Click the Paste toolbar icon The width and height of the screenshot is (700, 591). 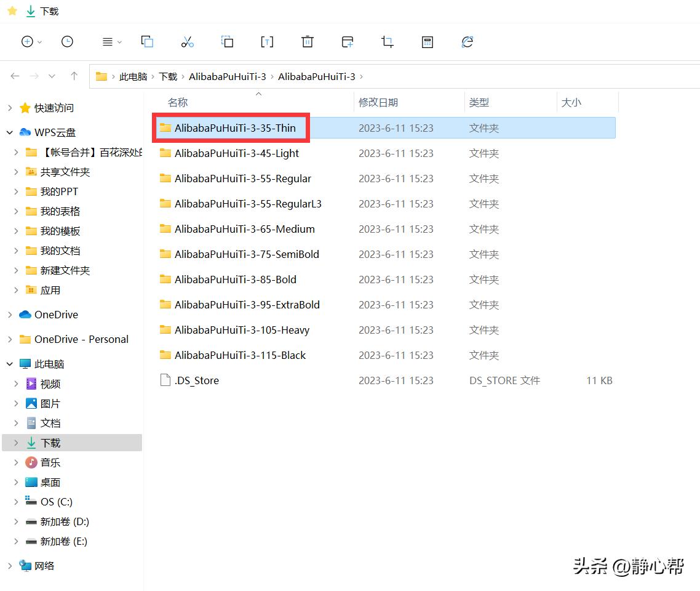(227, 41)
